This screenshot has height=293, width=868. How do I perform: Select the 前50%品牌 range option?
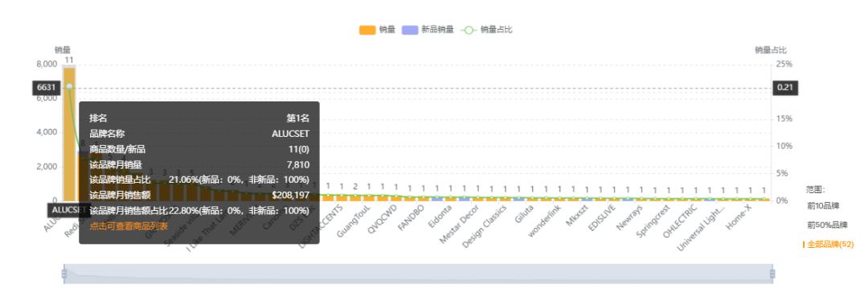(x=827, y=225)
